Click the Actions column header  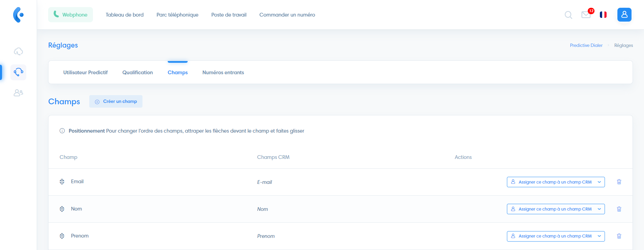coord(463,157)
